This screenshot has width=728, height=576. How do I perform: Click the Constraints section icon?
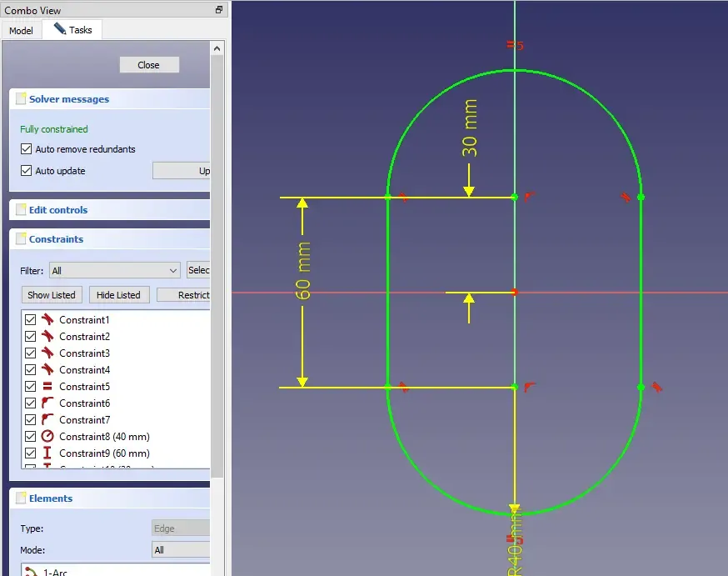(21, 238)
